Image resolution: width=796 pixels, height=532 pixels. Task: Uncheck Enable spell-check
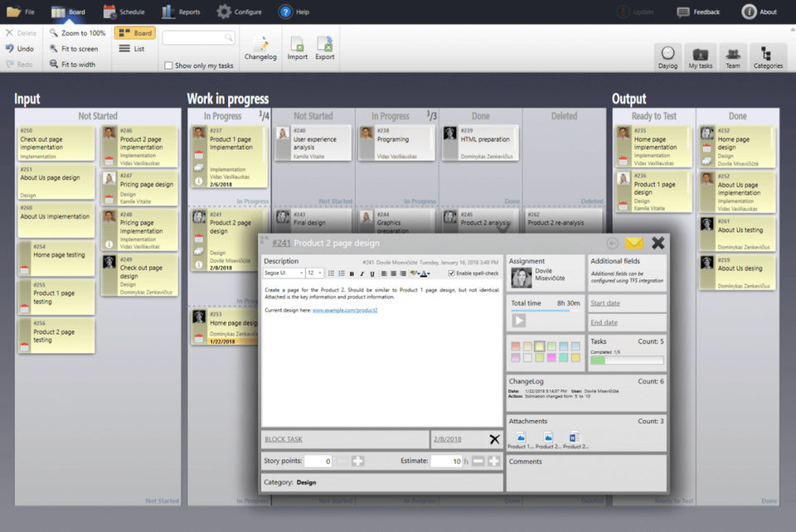coord(451,273)
